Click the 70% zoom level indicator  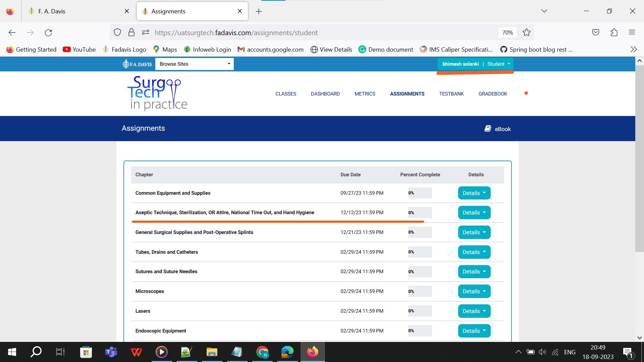[507, 33]
